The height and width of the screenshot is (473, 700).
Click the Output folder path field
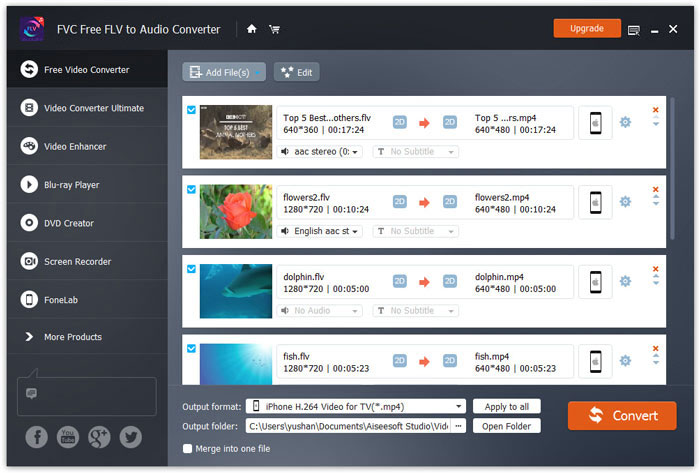click(x=348, y=426)
